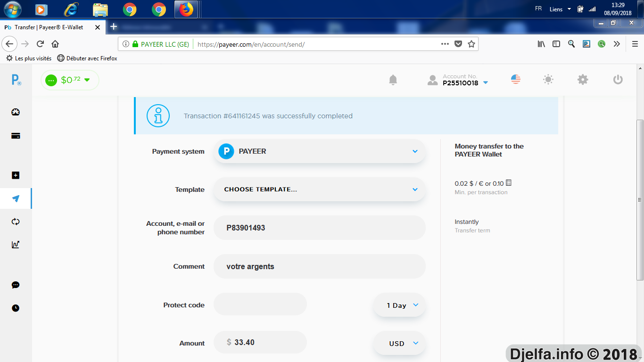The image size is (644, 362).
Task: Open the page actions three-dots menu
Action: pos(445,44)
